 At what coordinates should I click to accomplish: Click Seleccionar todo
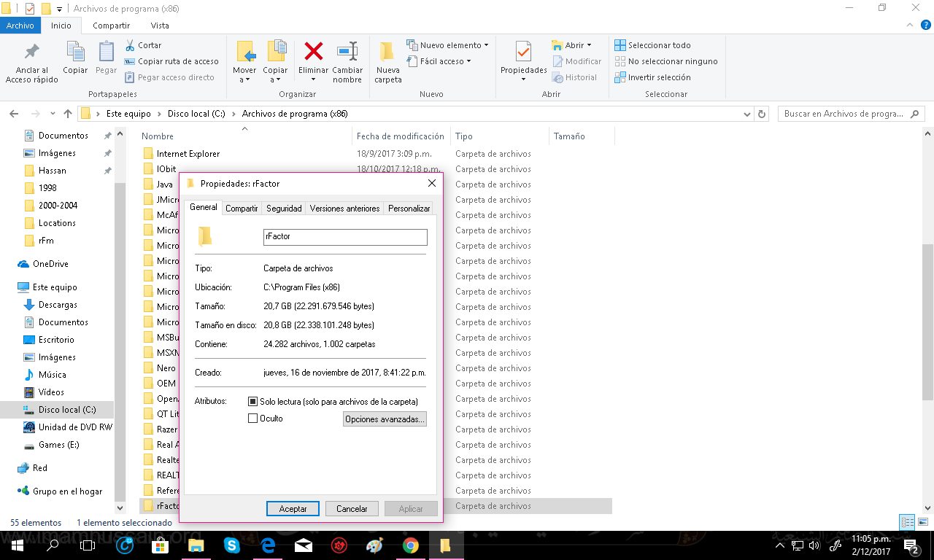point(653,45)
